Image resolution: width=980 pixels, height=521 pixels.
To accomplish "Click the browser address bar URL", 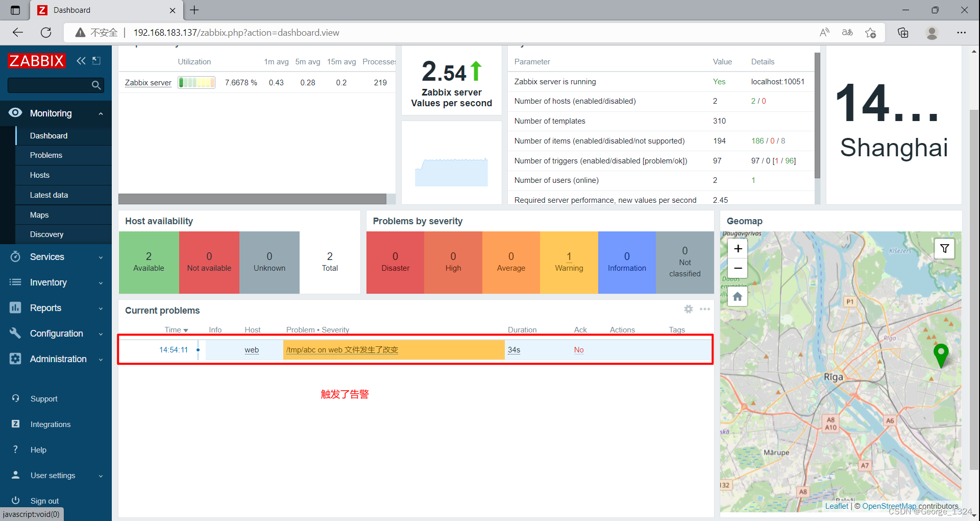I will (236, 33).
